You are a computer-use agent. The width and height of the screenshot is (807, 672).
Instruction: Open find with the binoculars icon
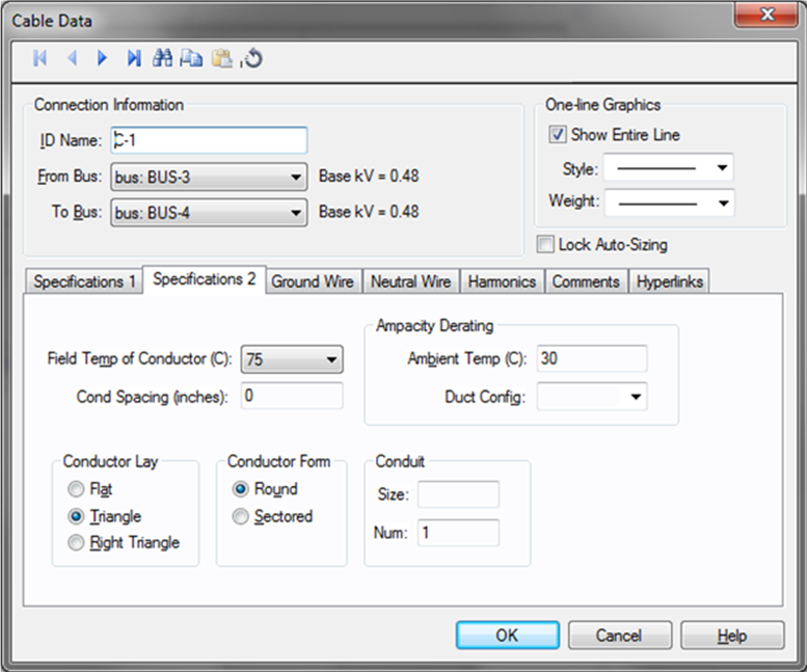coord(163,59)
